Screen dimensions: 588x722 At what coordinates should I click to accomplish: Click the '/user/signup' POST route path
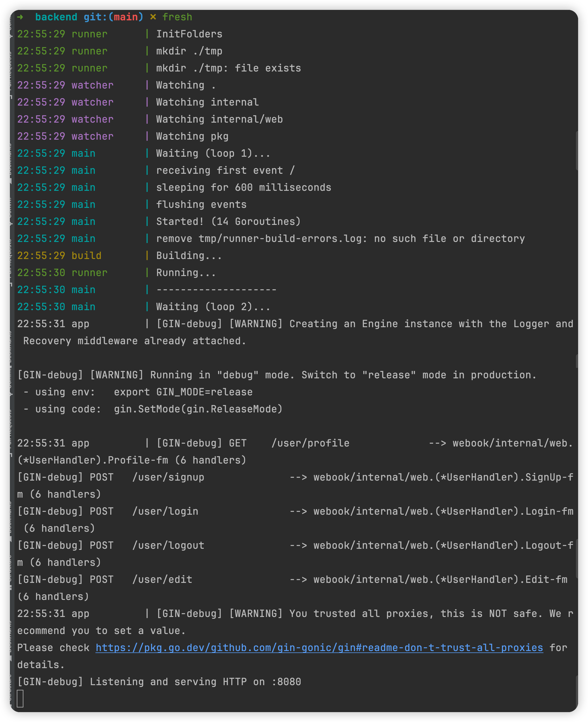tap(168, 477)
